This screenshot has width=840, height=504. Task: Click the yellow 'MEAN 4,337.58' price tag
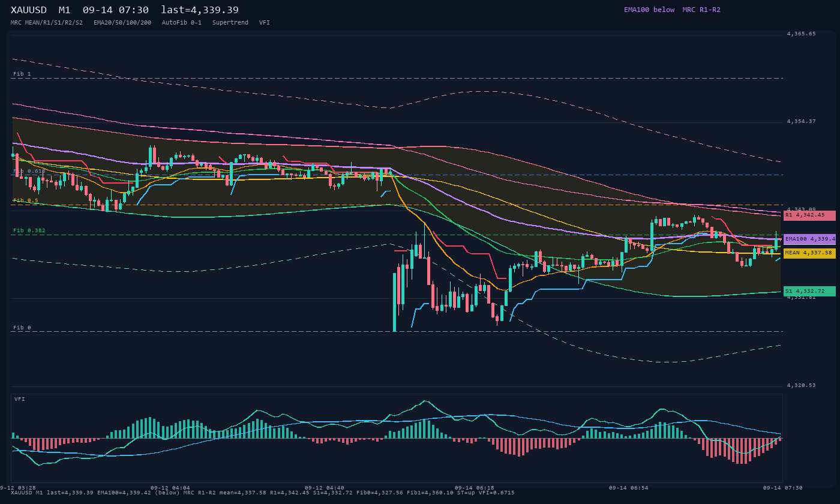point(809,253)
